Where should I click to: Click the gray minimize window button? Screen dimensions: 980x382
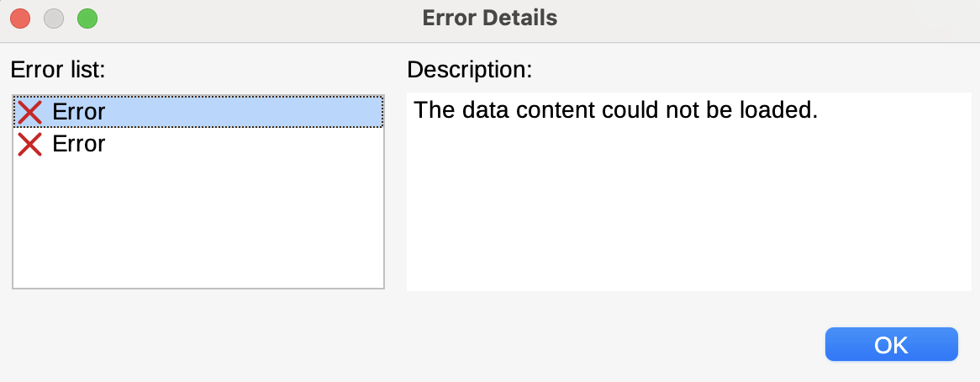pyautogui.click(x=54, y=19)
